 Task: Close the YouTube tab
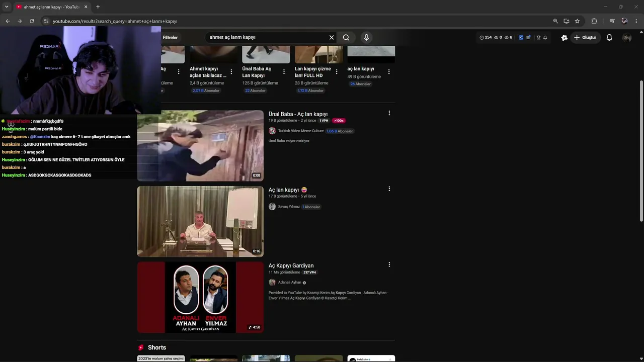tap(86, 7)
